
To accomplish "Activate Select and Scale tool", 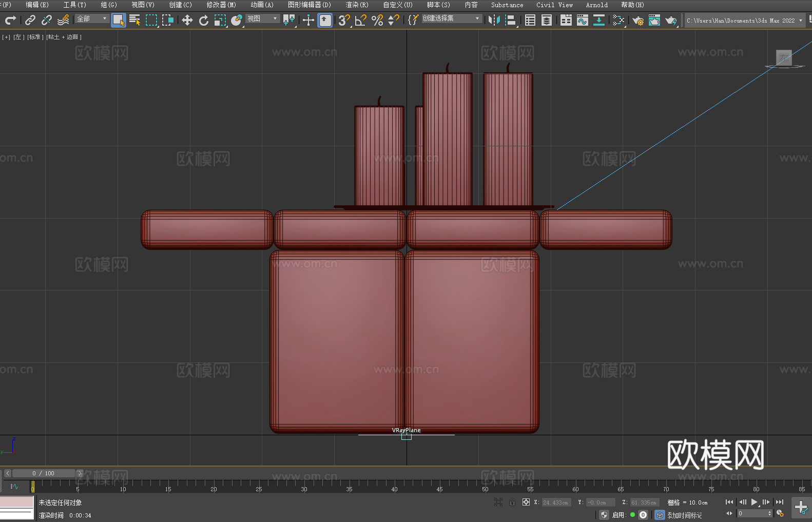I will [220, 20].
